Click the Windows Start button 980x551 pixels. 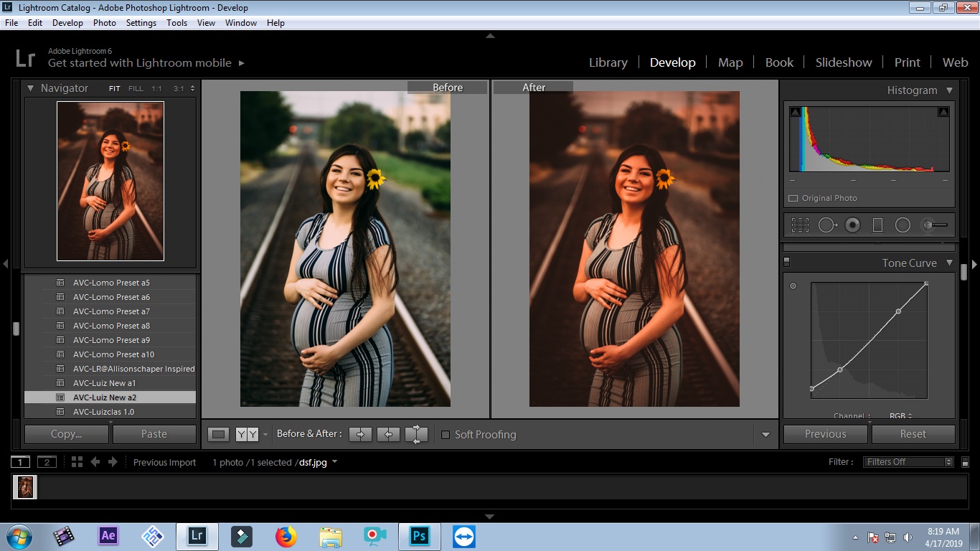pyautogui.click(x=19, y=536)
